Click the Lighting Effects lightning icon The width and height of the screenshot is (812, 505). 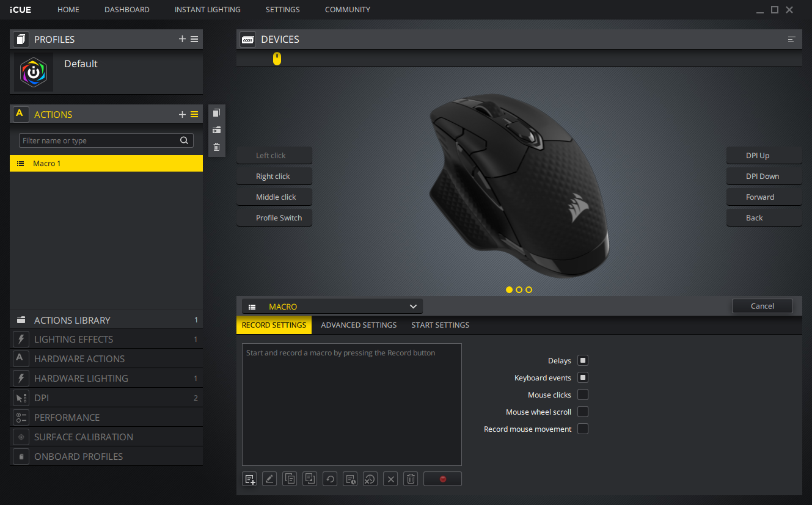21,339
